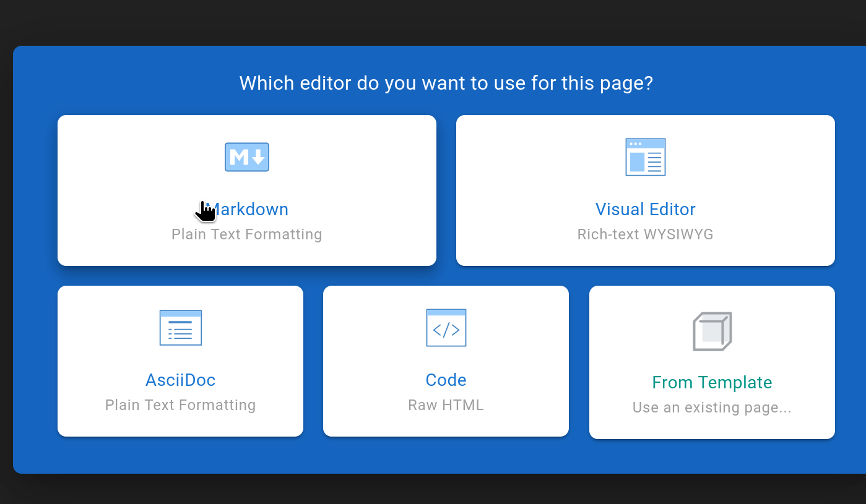Click the AsciiDoc document icon
Viewport: 866px width, 504px height.
[x=181, y=328]
